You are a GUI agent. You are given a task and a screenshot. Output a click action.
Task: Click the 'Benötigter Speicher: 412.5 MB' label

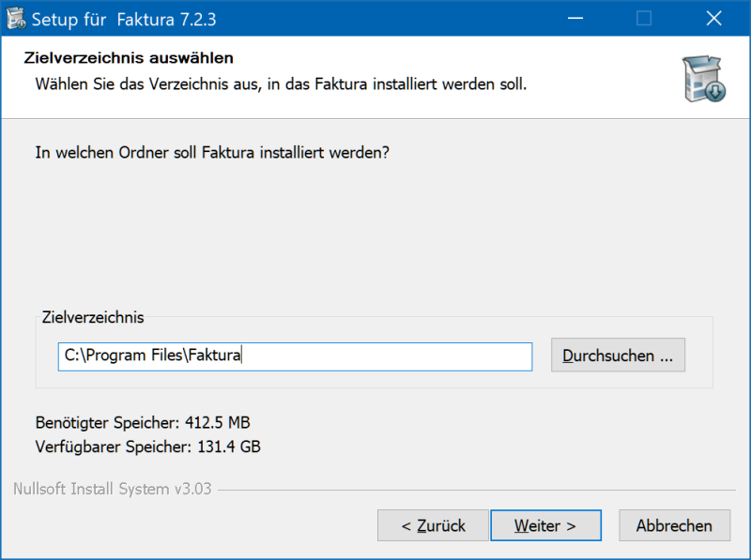tap(143, 422)
